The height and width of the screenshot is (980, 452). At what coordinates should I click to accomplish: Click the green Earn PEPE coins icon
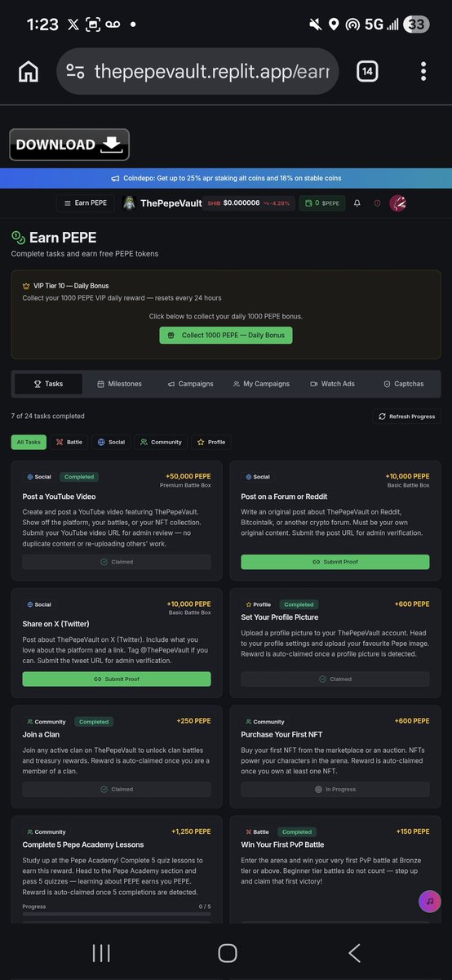click(18, 238)
